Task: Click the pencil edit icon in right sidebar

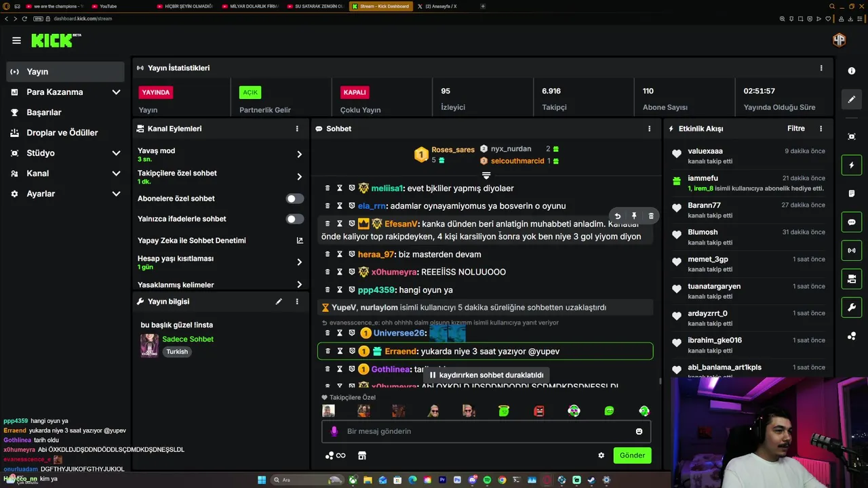Action: coord(852,100)
